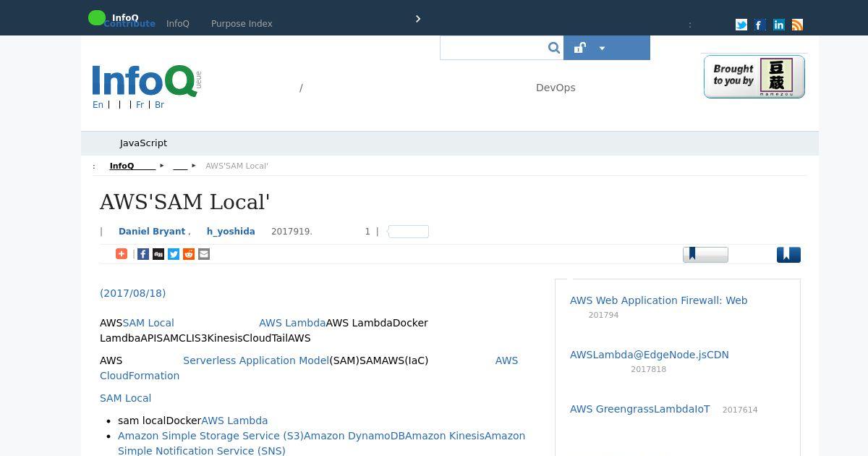Click the comment count bubble near byline
Screen dimensions: 868x456
click(x=408, y=232)
